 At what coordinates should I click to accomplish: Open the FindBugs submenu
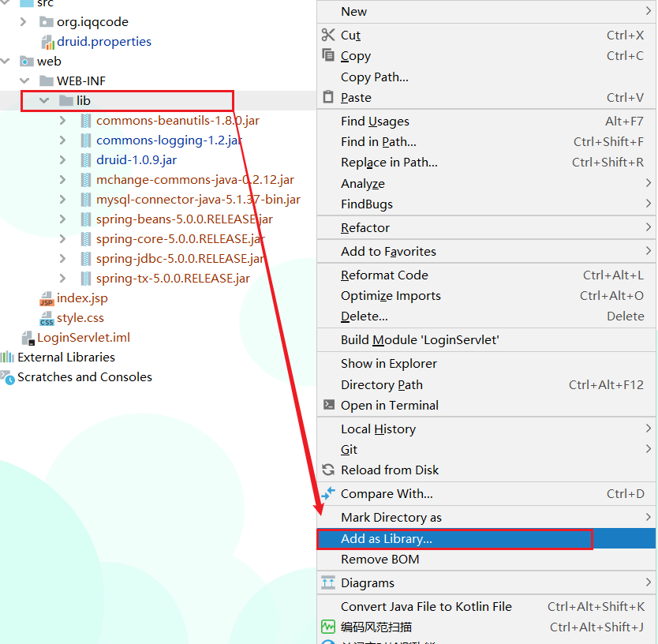pos(486,204)
